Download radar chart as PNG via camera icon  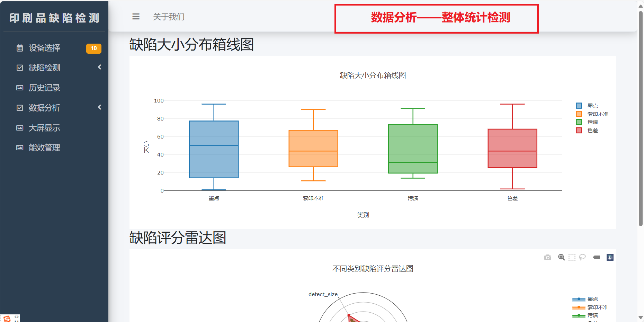coord(548,257)
